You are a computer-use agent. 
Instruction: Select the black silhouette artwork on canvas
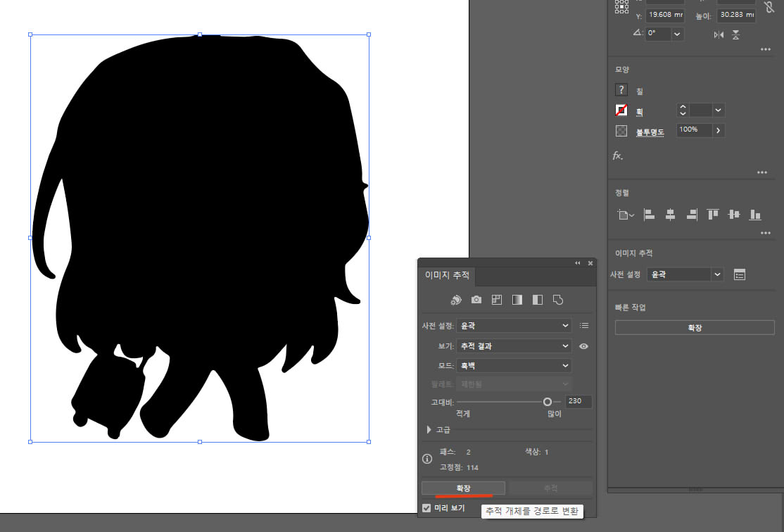coord(200,238)
